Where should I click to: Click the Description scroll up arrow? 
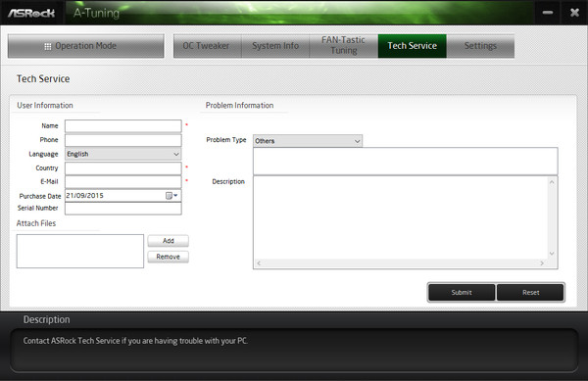point(552,182)
